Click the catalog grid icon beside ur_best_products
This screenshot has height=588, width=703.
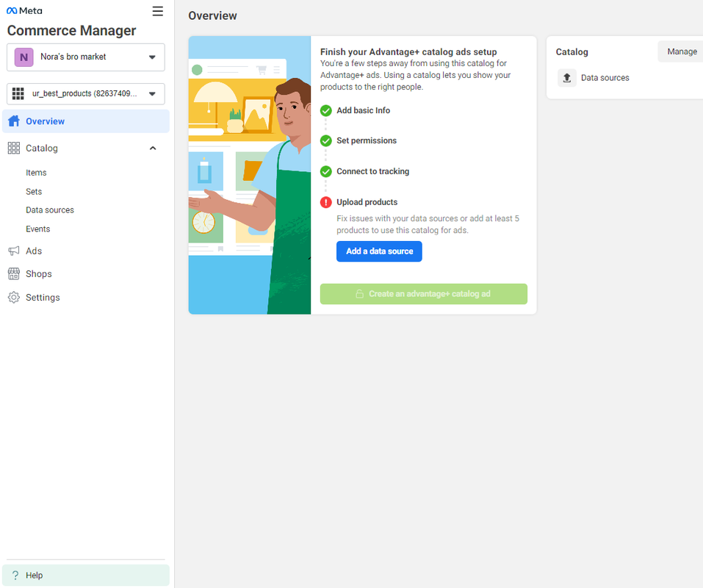click(18, 94)
